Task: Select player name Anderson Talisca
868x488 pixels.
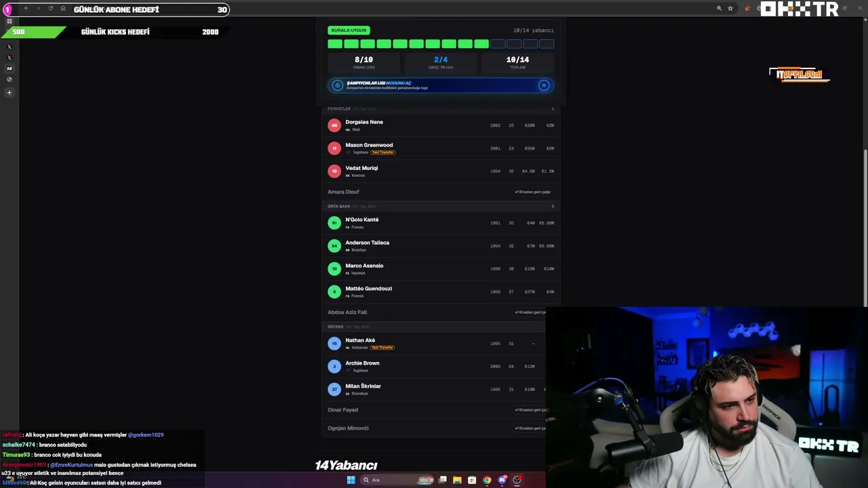Action: tap(367, 243)
